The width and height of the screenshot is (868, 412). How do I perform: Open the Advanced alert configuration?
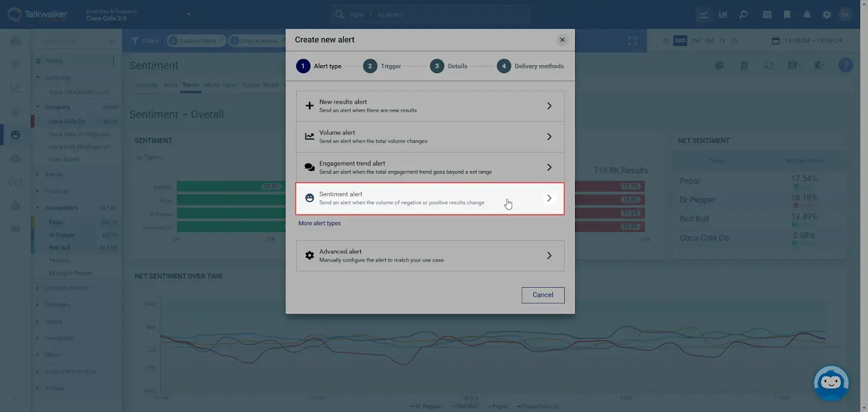pos(430,256)
